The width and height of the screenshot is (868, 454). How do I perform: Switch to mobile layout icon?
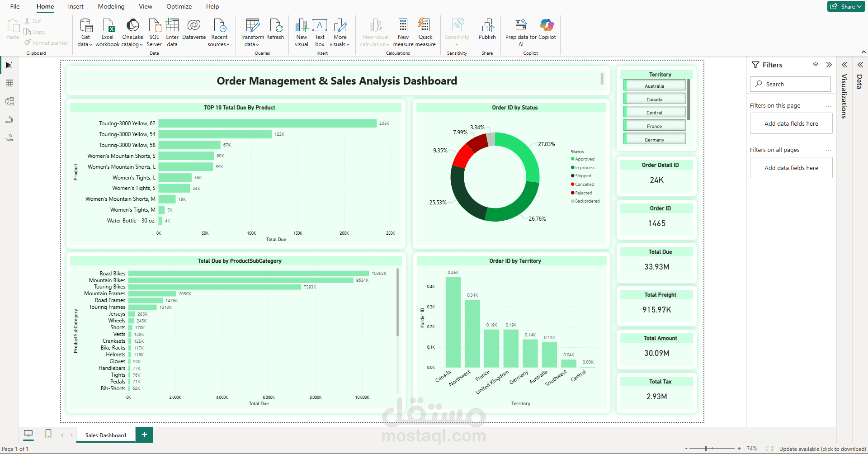(48, 434)
